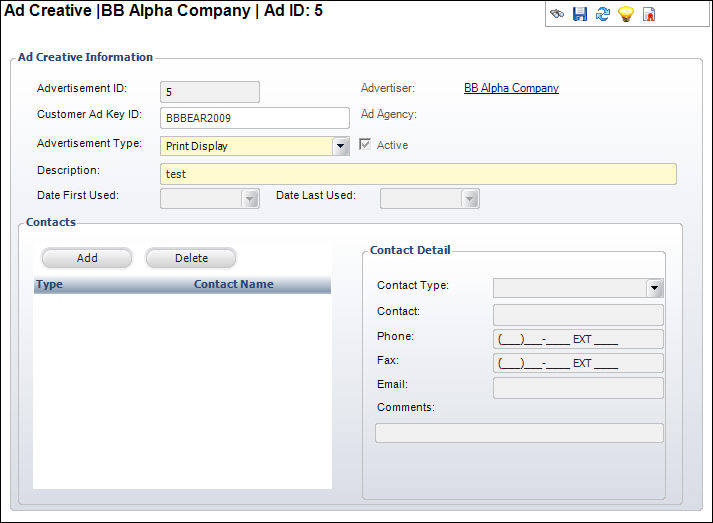Screen dimensions: 713x523
Task: Click the Phone number input field
Action: point(578,339)
